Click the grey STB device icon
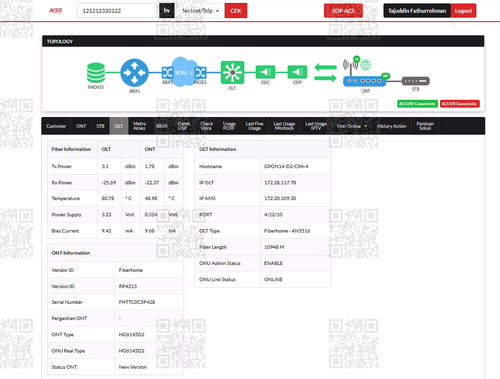The image size is (500, 379). tap(415, 81)
